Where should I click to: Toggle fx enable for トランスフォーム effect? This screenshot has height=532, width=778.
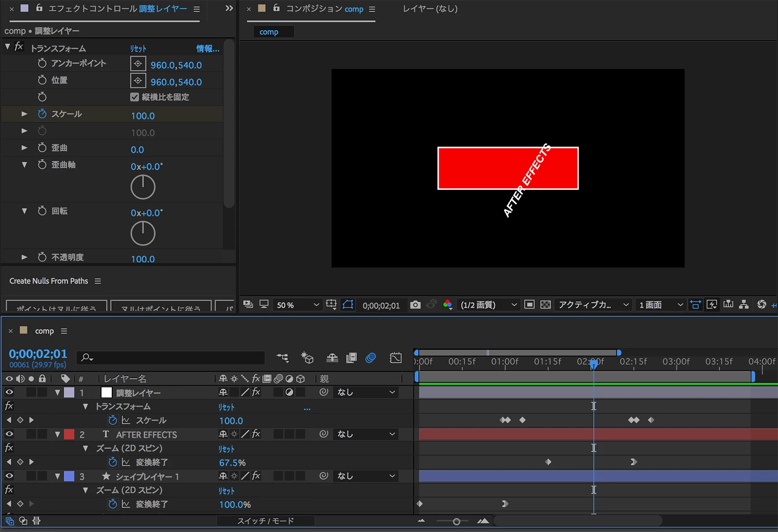coord(19,47)
